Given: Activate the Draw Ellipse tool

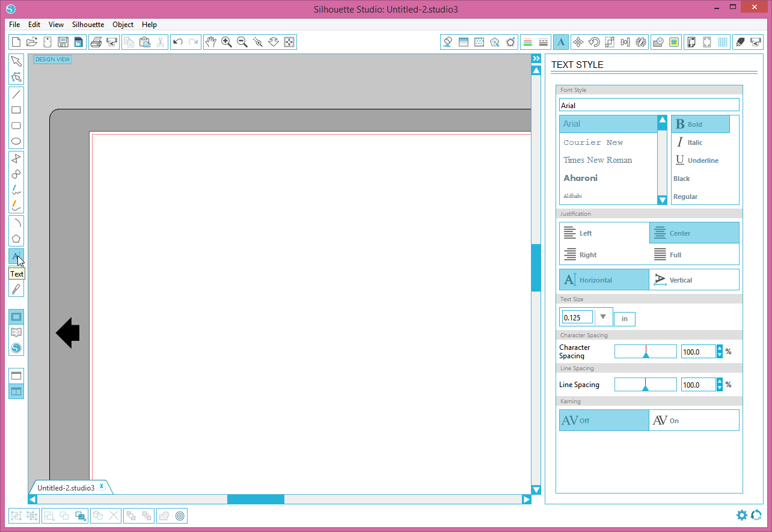Looking at the screenshot, I should coord(16,141).
